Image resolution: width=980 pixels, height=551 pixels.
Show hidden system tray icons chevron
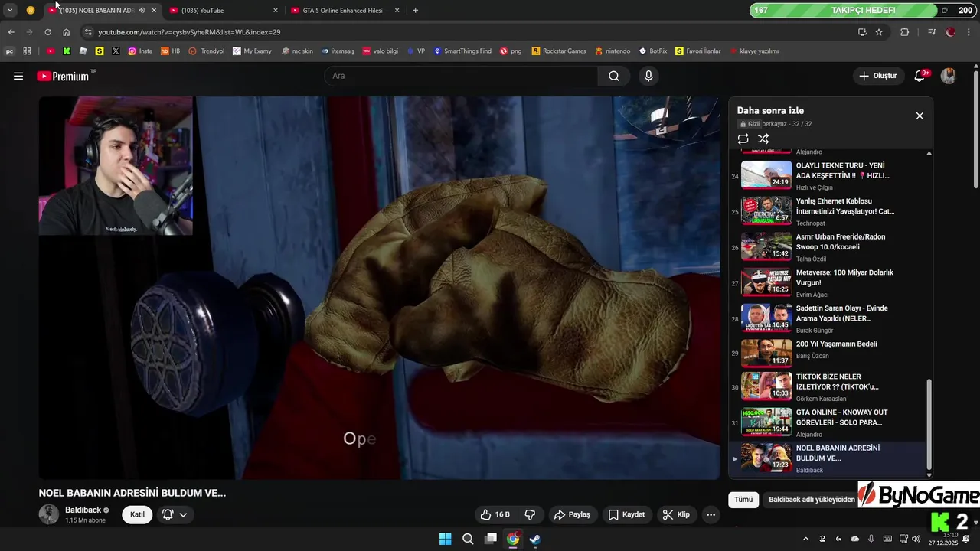pyautogui.click(x=805, y=539)
